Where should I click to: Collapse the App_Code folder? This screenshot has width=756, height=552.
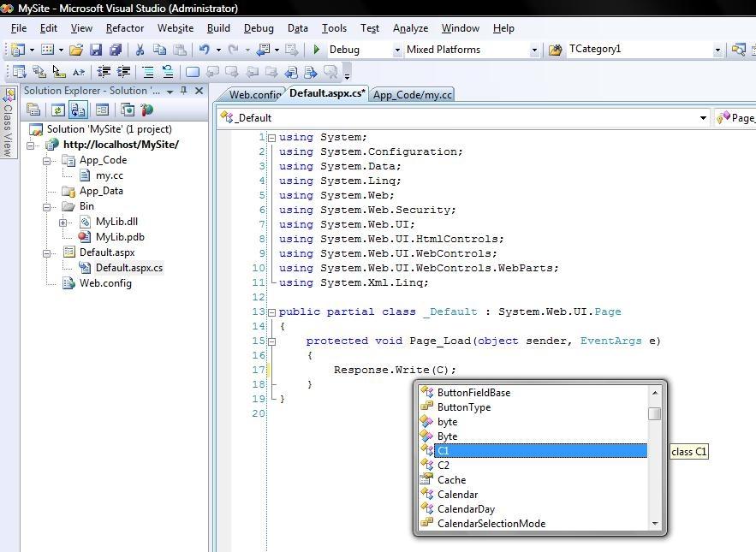tap(47, 161)
